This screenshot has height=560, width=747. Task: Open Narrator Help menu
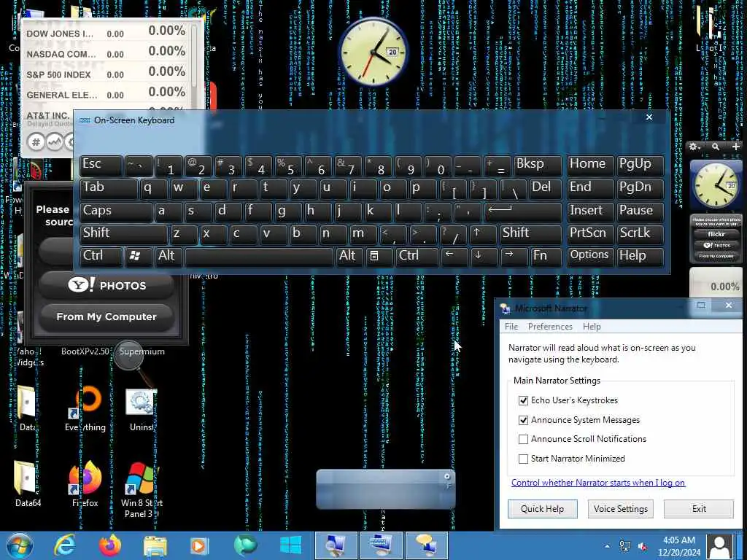[x=591, y=327]
